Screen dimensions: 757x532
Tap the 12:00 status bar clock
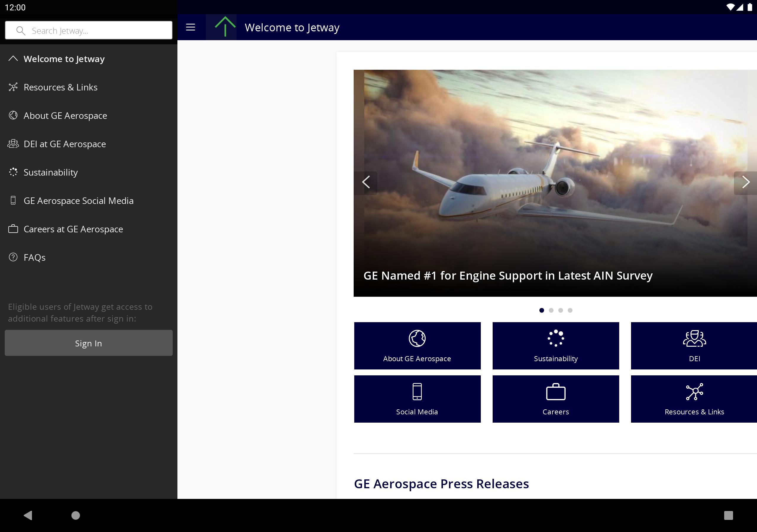15,7
